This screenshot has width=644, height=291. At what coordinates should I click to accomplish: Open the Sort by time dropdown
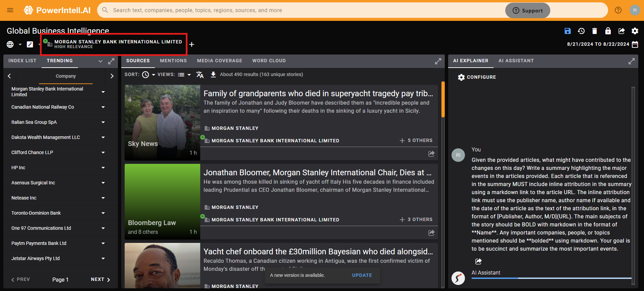(x=148, y=75)
